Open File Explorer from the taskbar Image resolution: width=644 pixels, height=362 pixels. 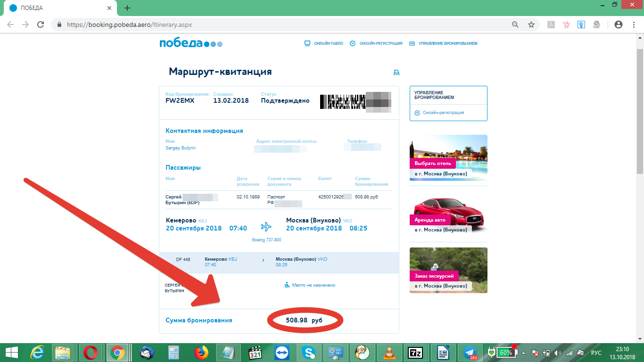click(x=63, y=353)
